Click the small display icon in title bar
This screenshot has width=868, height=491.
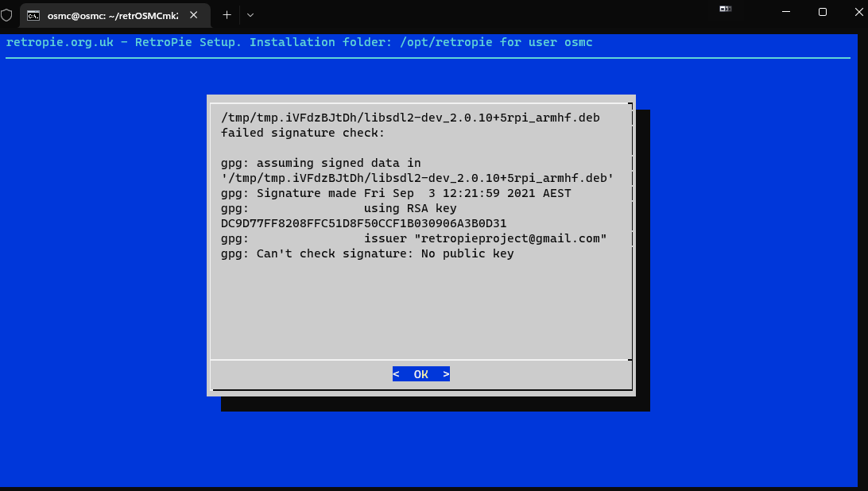tap(725, 8)
